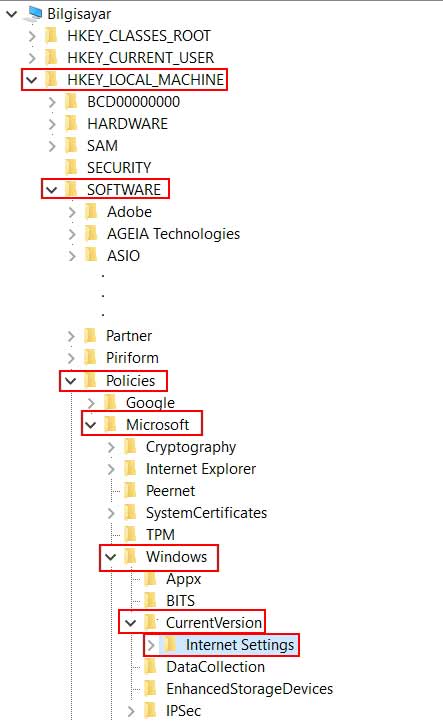Collapse the HKEY_LOCAL_MACHINE branch

pyautogui.click(x=31, y=80)
